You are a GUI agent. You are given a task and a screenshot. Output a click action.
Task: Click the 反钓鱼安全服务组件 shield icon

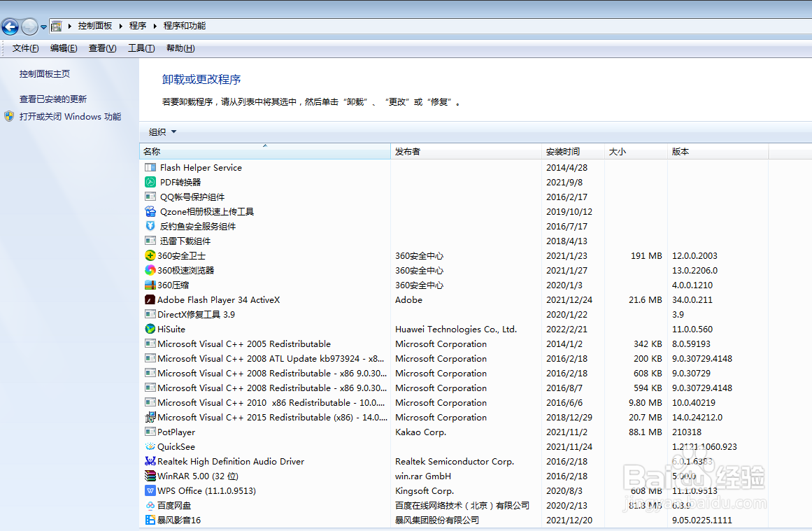150,226
